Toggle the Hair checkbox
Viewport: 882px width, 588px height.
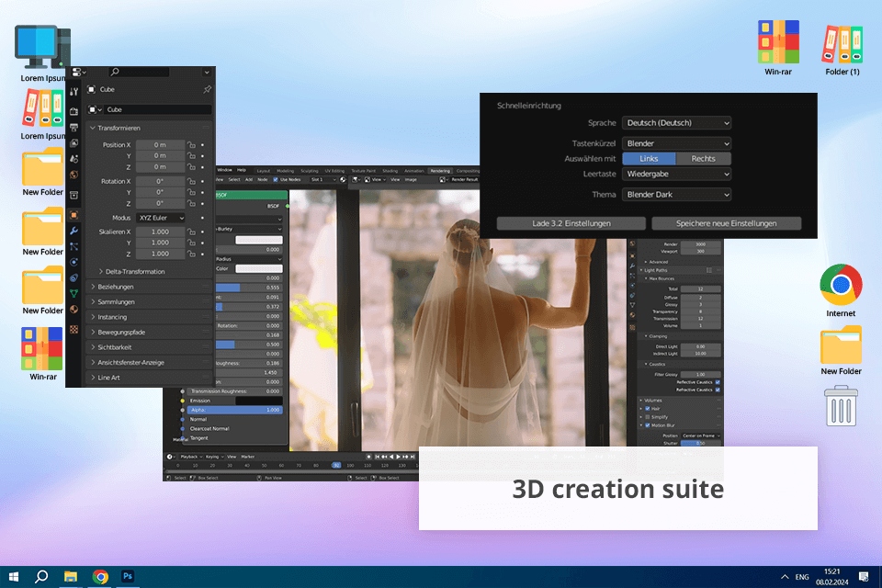[x=648, y=409]
